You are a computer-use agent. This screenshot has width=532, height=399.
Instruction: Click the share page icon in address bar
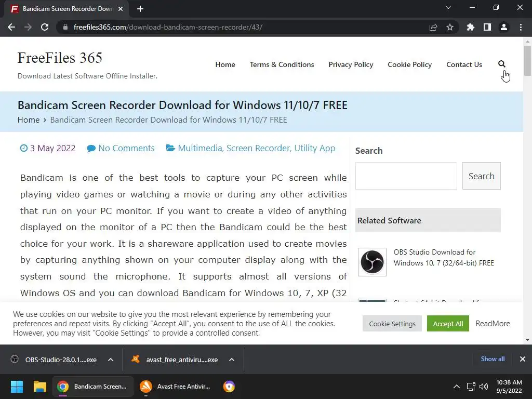[x=433, y=27]
